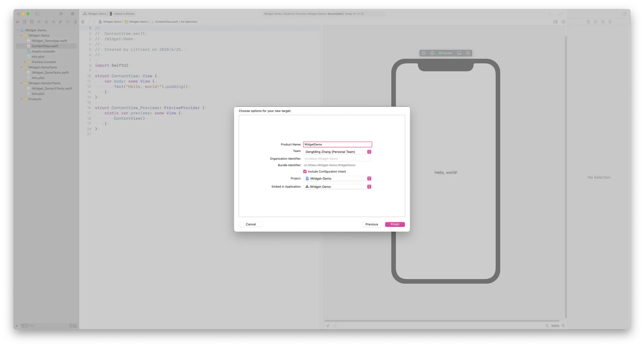Start Live Preview with the canvas play button

[x=424, y=53]
